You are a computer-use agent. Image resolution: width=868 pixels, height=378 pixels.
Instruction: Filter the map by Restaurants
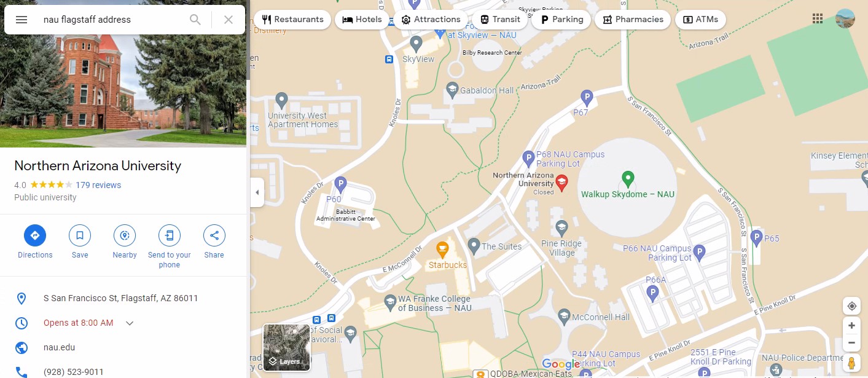click(292, 20)
